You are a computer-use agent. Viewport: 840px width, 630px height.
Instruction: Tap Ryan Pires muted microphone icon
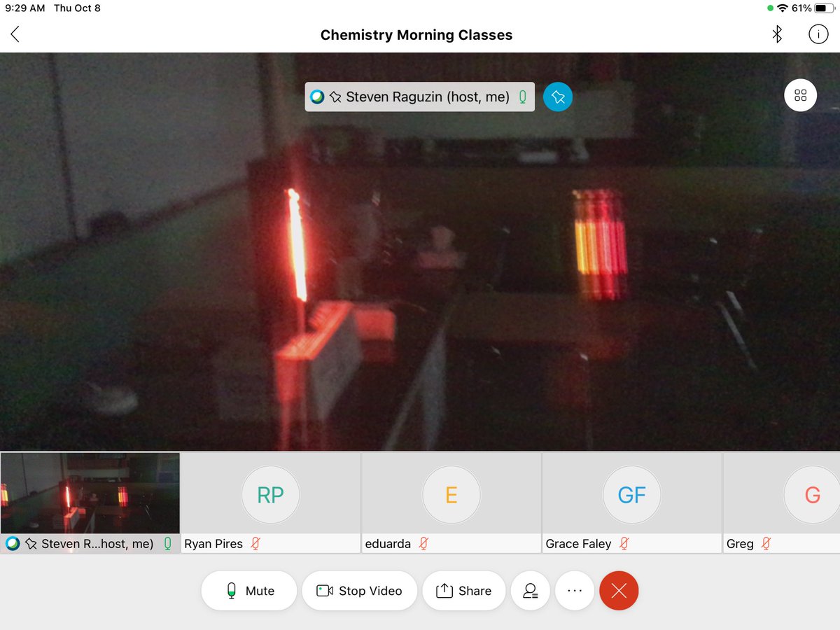click(256, 543)
